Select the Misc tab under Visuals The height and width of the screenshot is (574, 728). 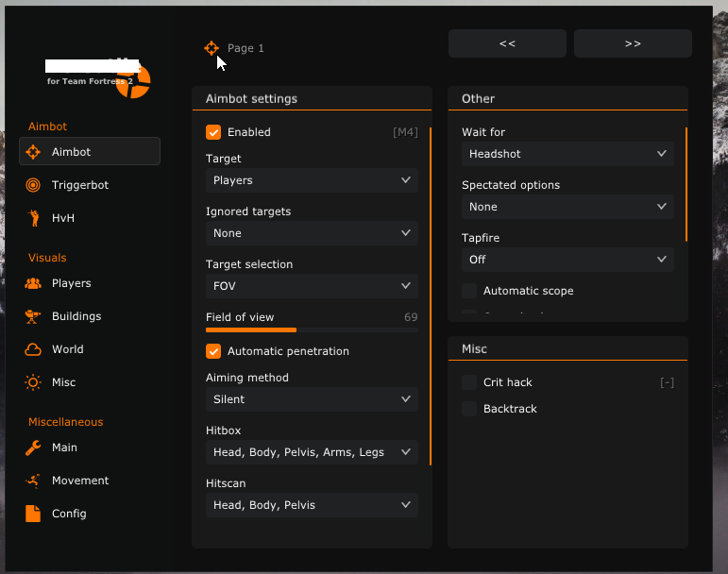click(x=63, y=382)
